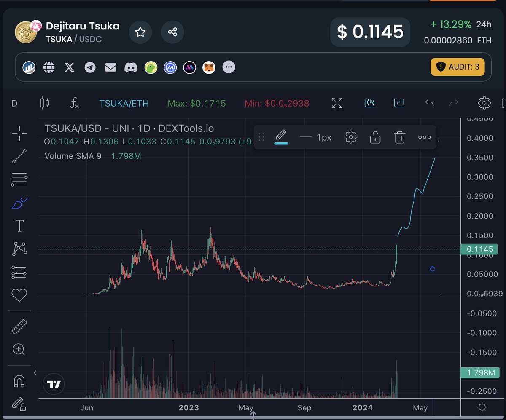506x420 pixels.
Task: Toggle lock all drawing tools
Action: pyautogui.click(x=19, y=404)
